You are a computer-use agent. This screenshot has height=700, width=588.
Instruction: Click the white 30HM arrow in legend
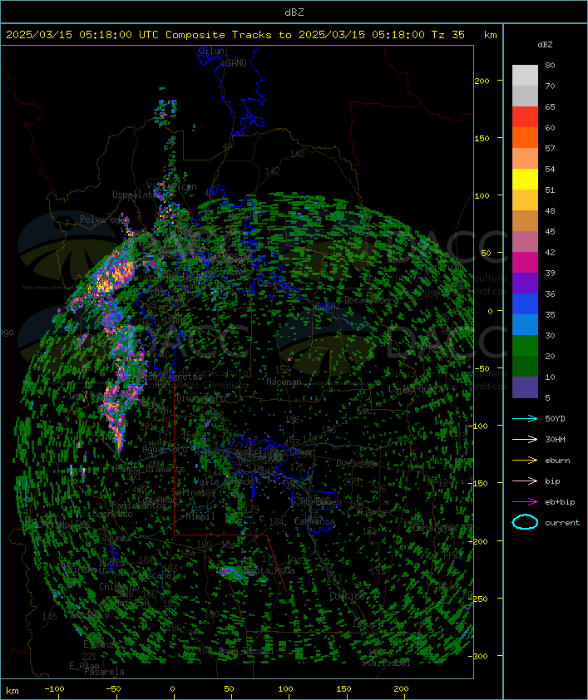coord(525,439)
